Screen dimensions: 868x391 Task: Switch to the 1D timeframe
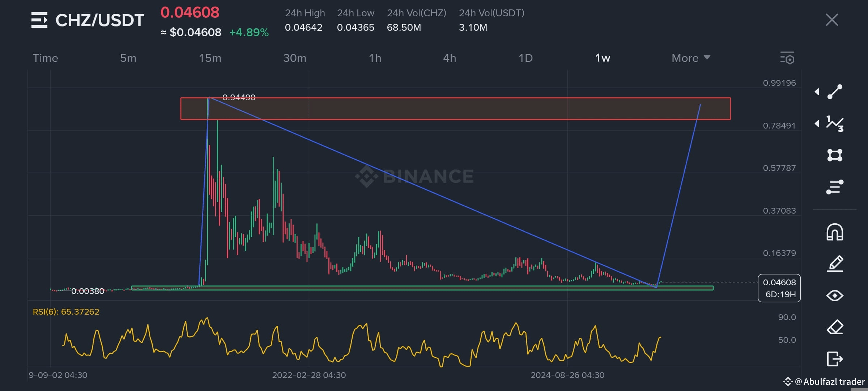[526, 58]
